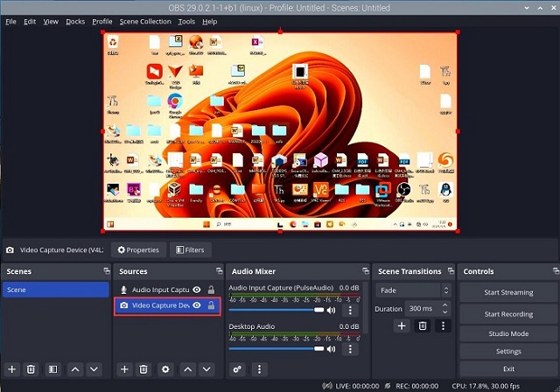560x392 pixels.
Task: Open source Filters button
Action: [x=191, y=250]
